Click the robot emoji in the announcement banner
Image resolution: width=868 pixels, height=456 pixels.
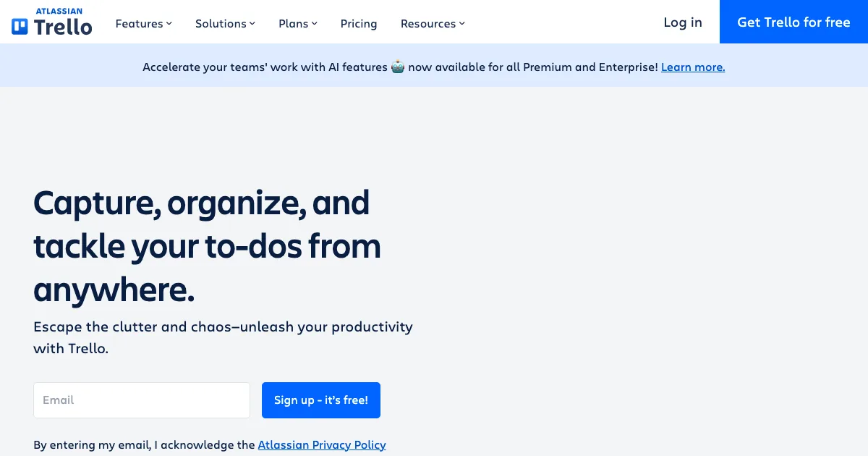[398, 67]
